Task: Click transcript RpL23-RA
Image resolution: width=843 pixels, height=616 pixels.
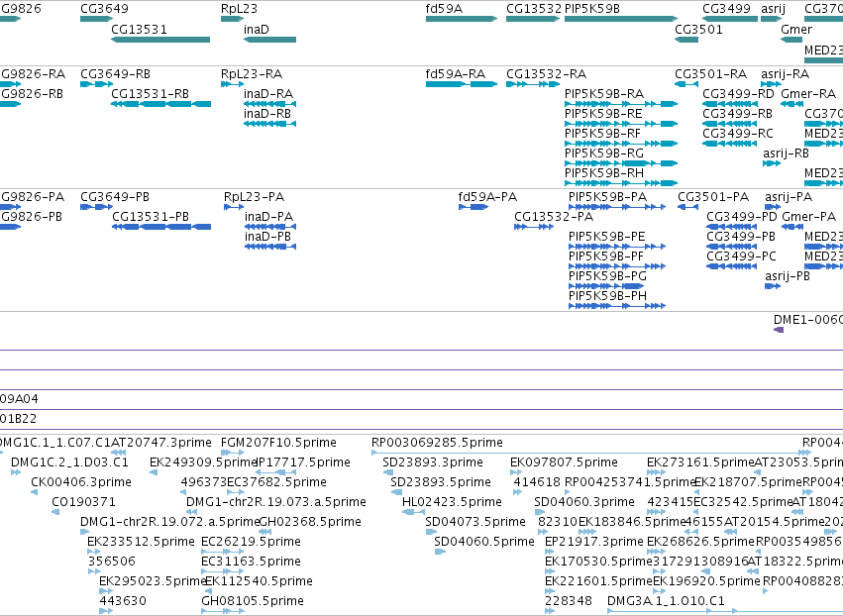Action: coord(232,84)
